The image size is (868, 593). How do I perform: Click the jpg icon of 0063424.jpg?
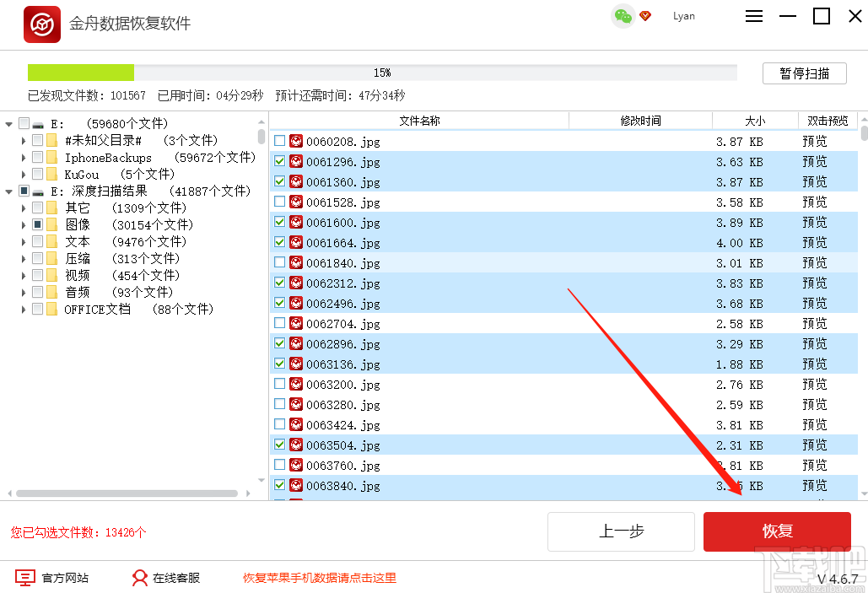coord(296,424)
